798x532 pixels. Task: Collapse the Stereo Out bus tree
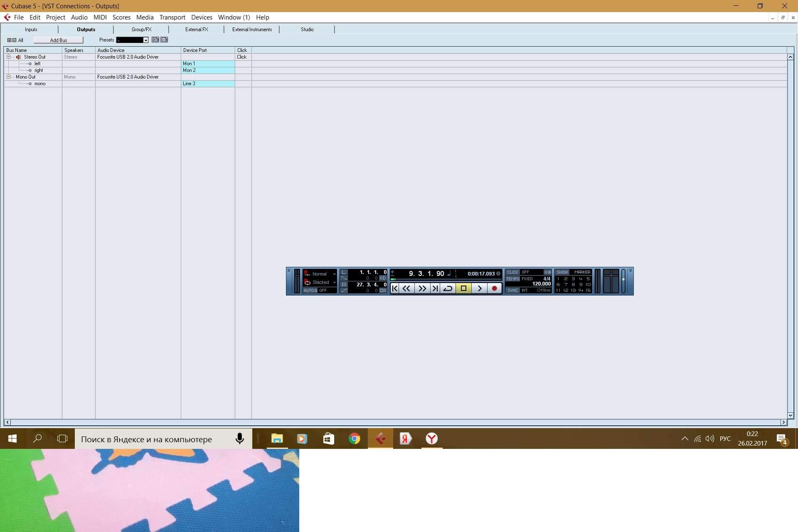tap(8, 57)
